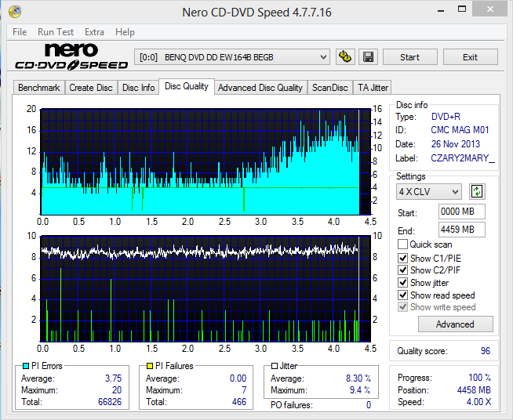The width and height of the screenshot is (513, 420).
Task: Click the cyan PI Errors legend swatch
Action: 26,366
